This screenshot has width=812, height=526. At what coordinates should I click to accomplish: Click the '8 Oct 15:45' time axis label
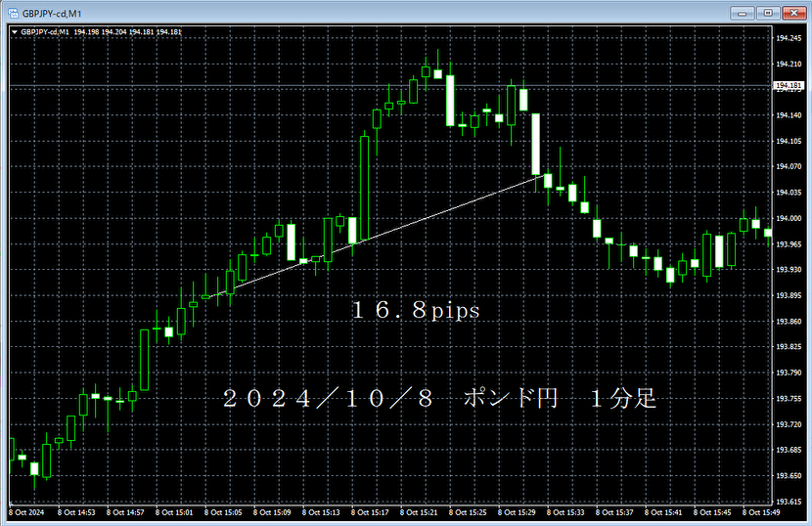(x=712, y=512)
